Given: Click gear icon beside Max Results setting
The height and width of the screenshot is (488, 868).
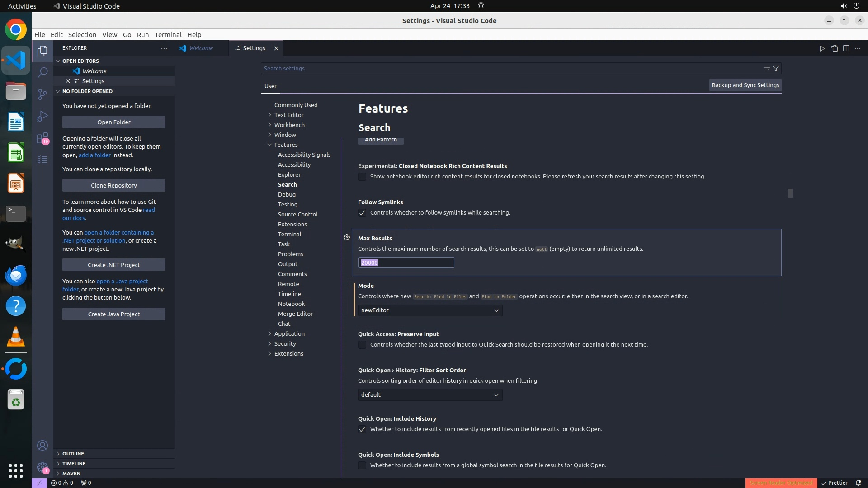Looking at the screenshot, I should pyautogui.click(x=347, y=237).
